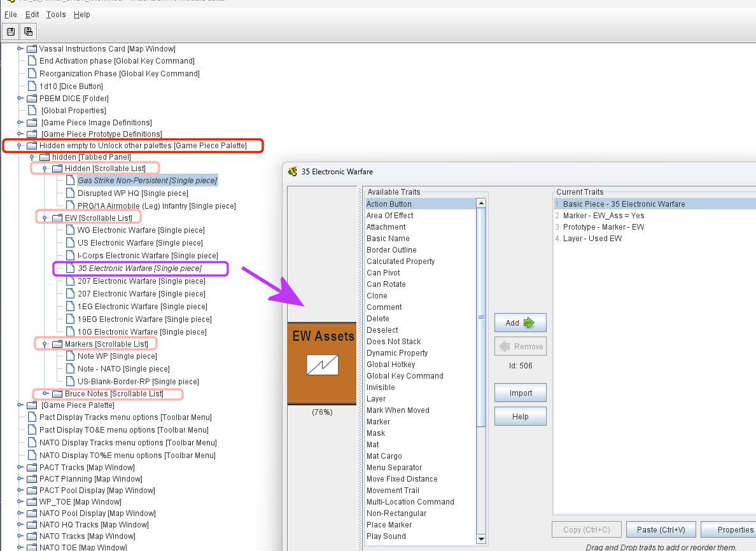Click document icon of Global Properties

pyautogui.click(x=32, y=111)
